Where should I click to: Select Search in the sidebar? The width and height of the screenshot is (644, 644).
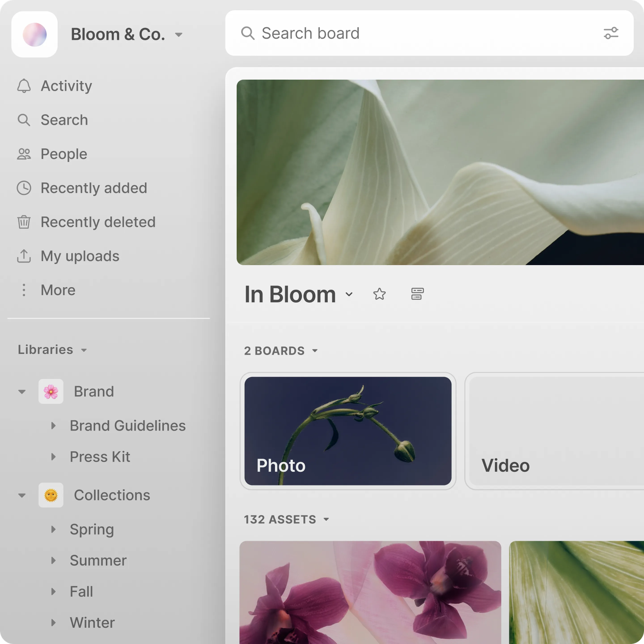64,120
